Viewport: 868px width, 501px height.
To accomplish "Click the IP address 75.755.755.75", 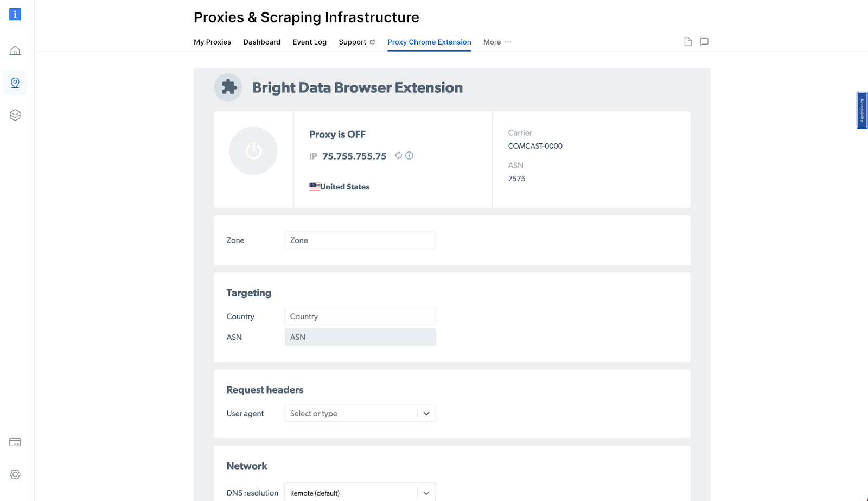I will (354, 156).
